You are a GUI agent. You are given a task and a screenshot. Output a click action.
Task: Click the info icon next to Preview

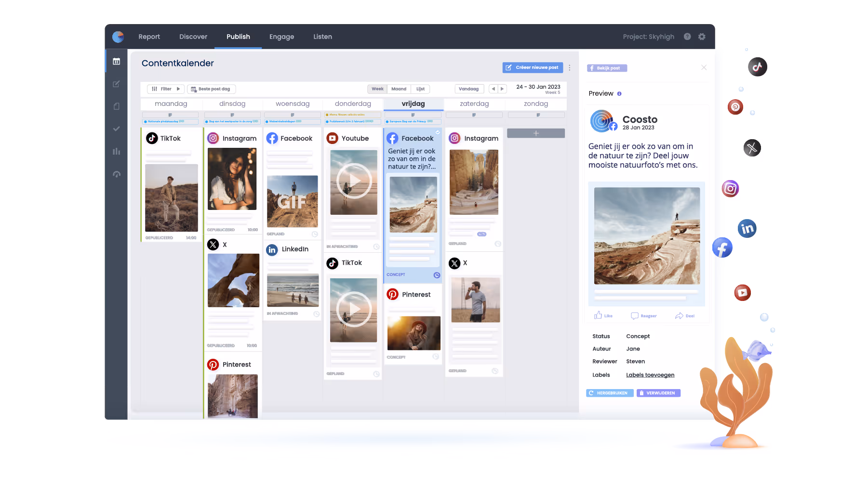[619, 94]
